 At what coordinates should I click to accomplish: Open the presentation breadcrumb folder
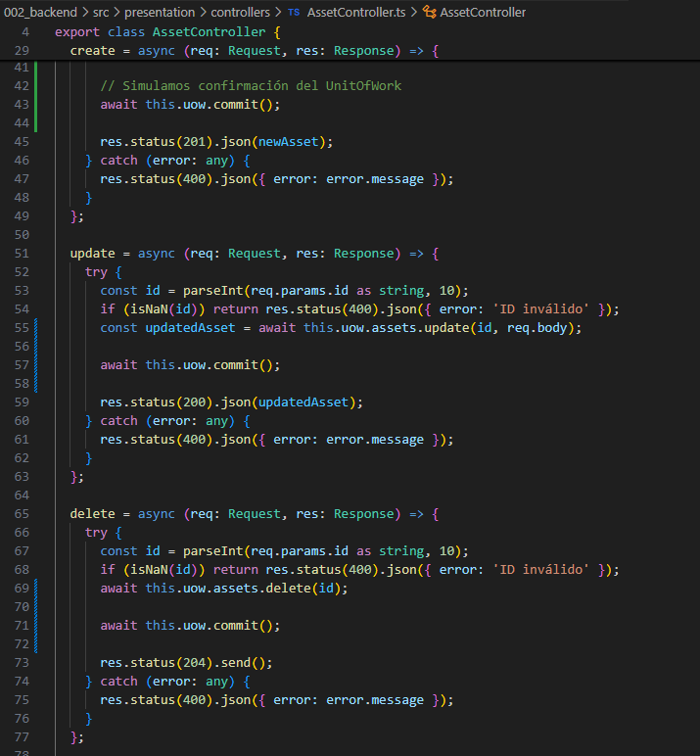tap(160, 12)
